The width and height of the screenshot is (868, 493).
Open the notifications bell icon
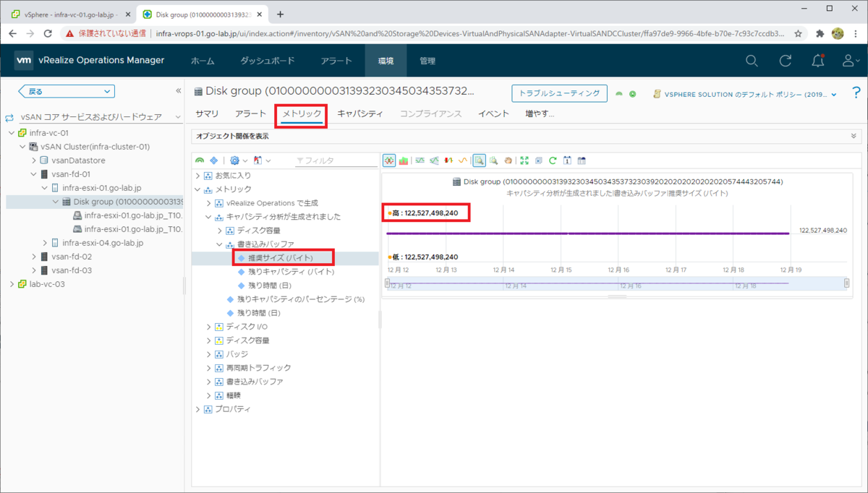click(x=818, y=61)
